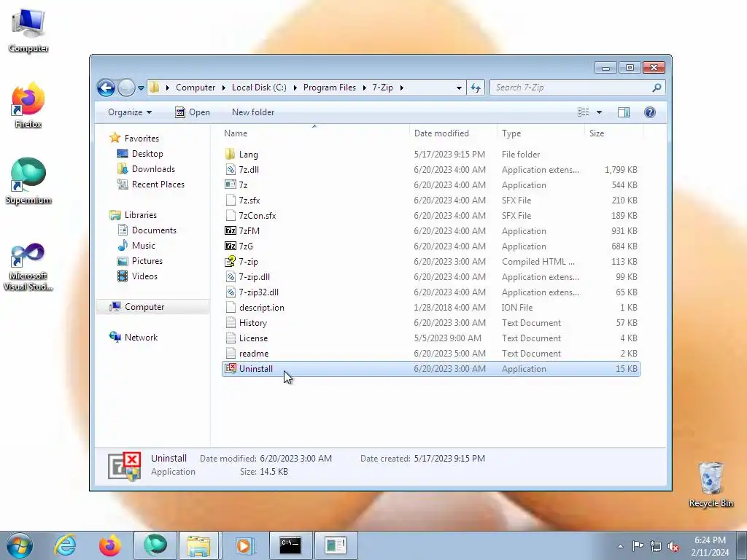Show hidden system tray icons
Screen dimensions: 747x560
(620, 546)
